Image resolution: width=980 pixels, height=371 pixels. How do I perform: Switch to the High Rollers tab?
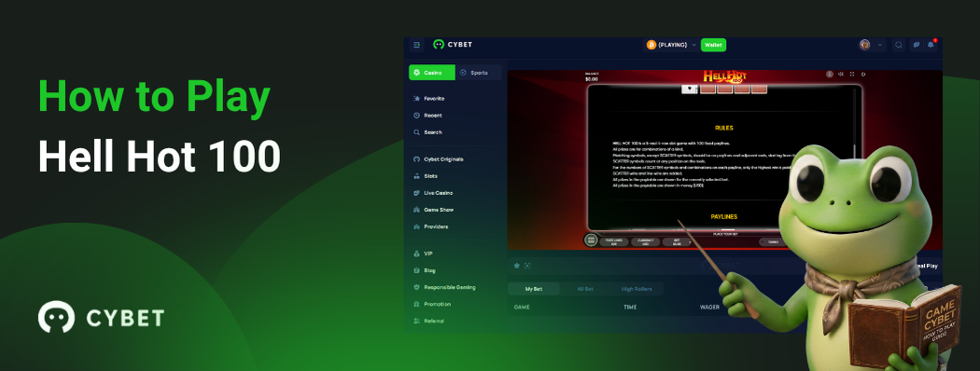point(637,289)
